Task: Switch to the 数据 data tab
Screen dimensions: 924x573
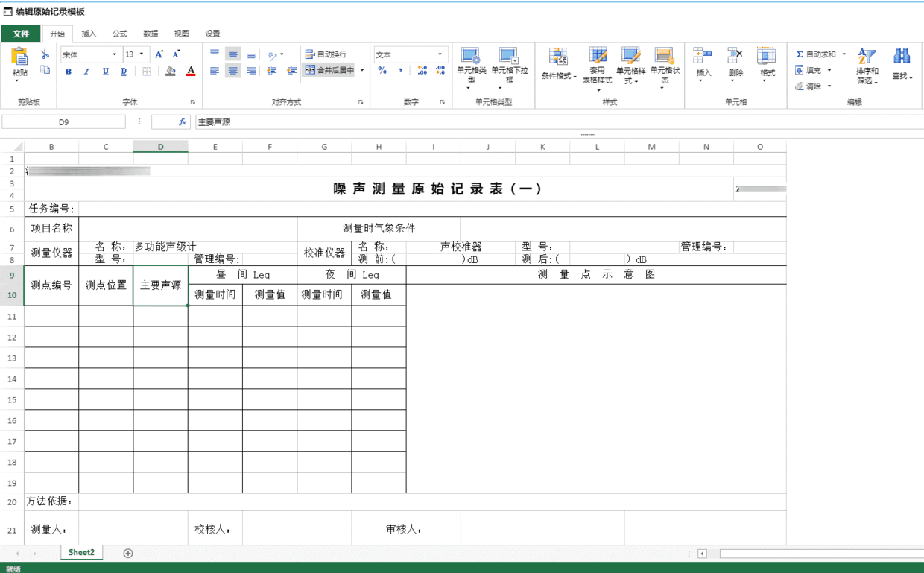Action: pos(151,34)
